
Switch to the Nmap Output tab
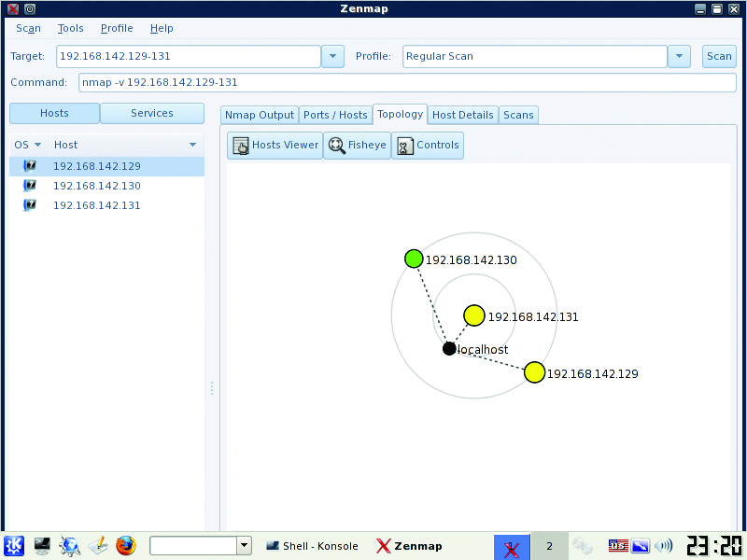click(260, 115)
